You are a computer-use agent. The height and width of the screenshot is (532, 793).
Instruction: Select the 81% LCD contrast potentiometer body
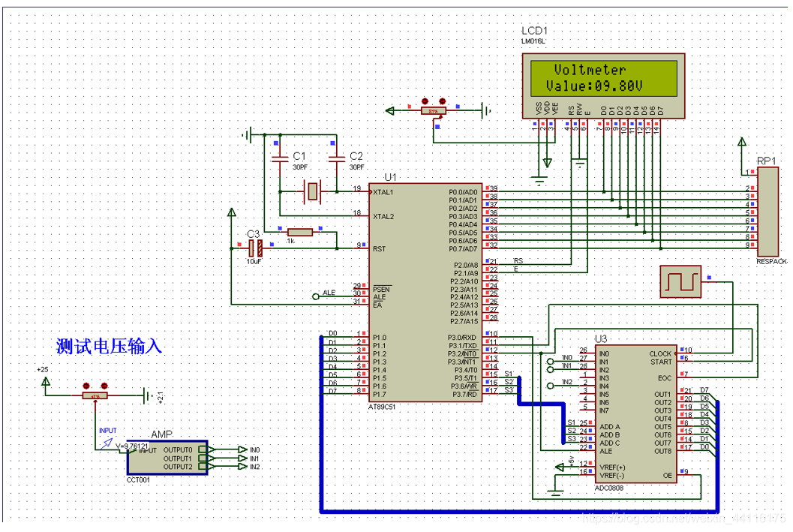[x=432, y=111]
